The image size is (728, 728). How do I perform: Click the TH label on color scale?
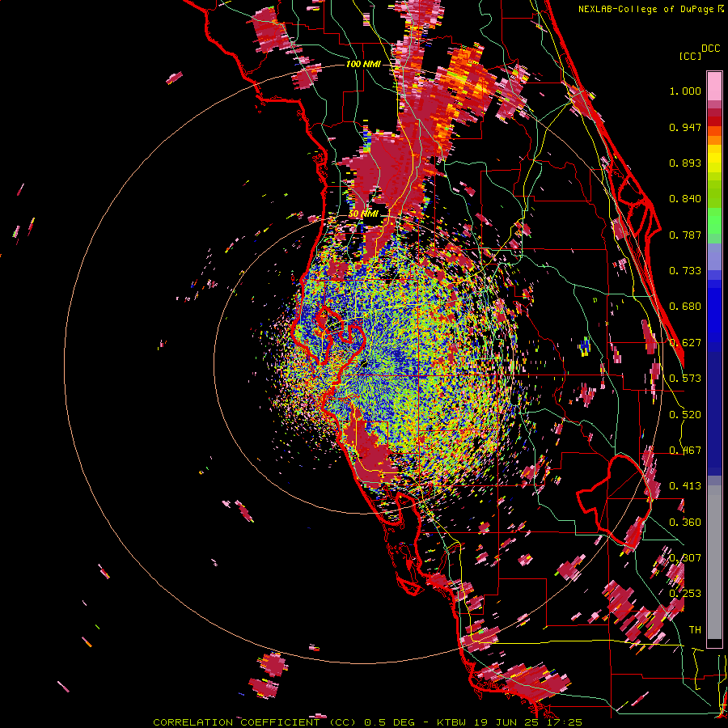pyautogui.click(x=695, y=630)
